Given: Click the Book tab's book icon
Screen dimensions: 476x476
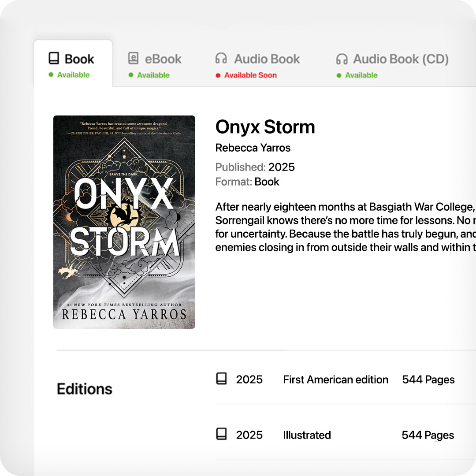Looking at the screenshot, I should coord(54,58).
